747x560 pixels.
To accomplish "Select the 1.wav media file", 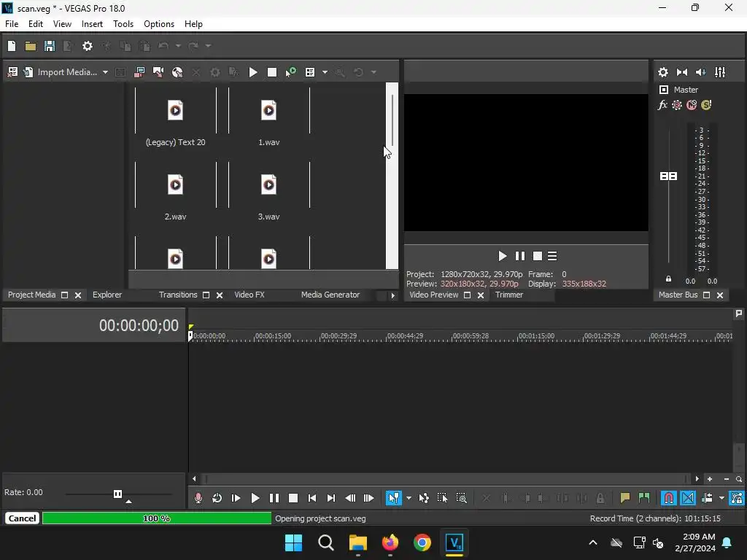I will pyautogui.click(x=268, y=117).
